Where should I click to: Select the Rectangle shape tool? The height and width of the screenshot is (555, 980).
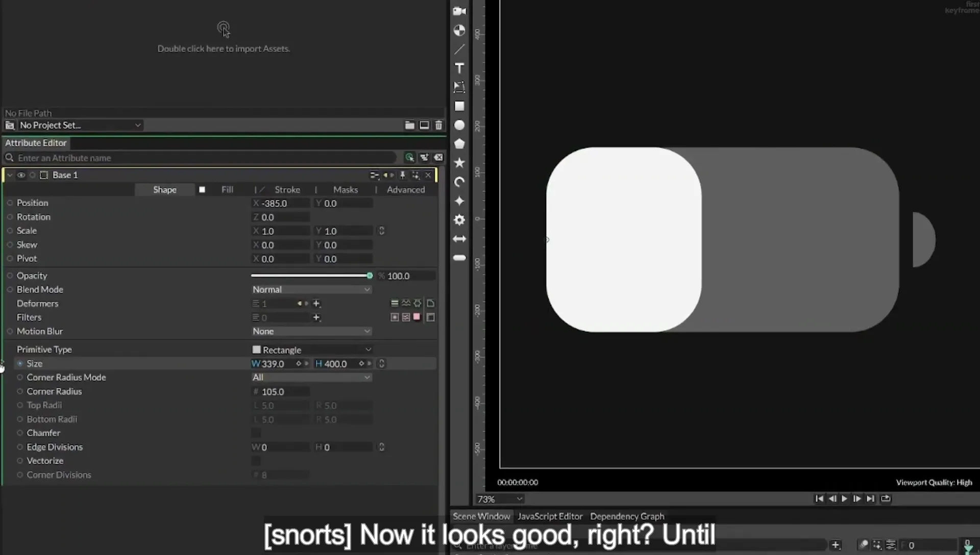(459, 106)
